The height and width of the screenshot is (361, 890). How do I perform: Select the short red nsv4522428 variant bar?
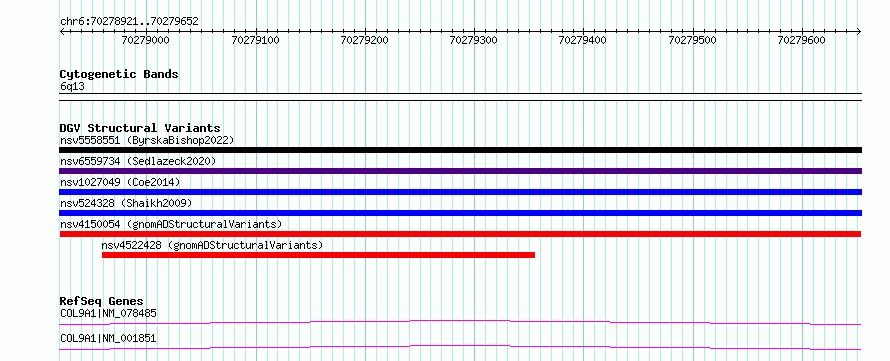click(318, 255)
